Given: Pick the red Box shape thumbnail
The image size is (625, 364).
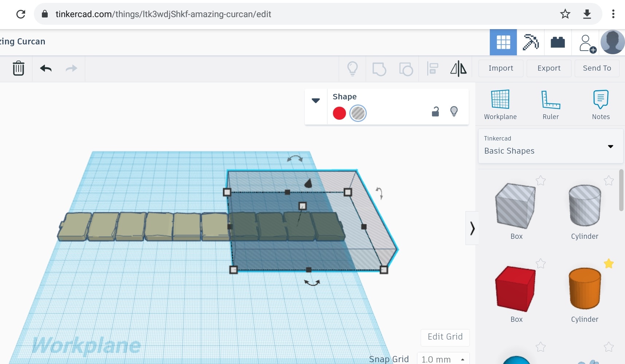Looking at the screenshot, I should 516,289.
